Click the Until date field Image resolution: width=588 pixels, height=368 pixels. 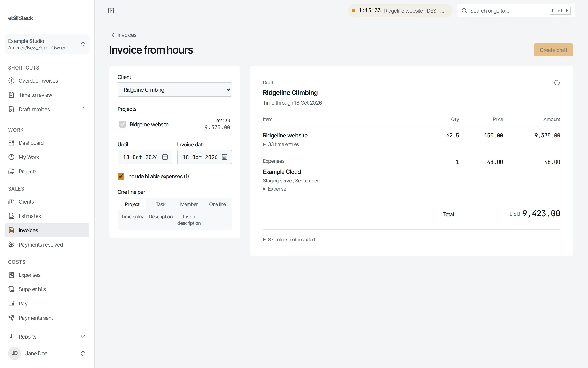(145, 157)
